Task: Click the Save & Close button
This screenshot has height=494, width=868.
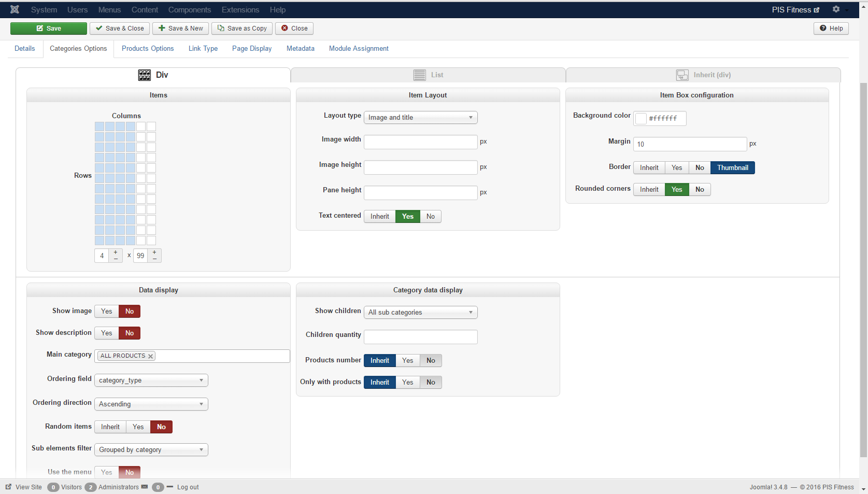Action: pos(120,29)
